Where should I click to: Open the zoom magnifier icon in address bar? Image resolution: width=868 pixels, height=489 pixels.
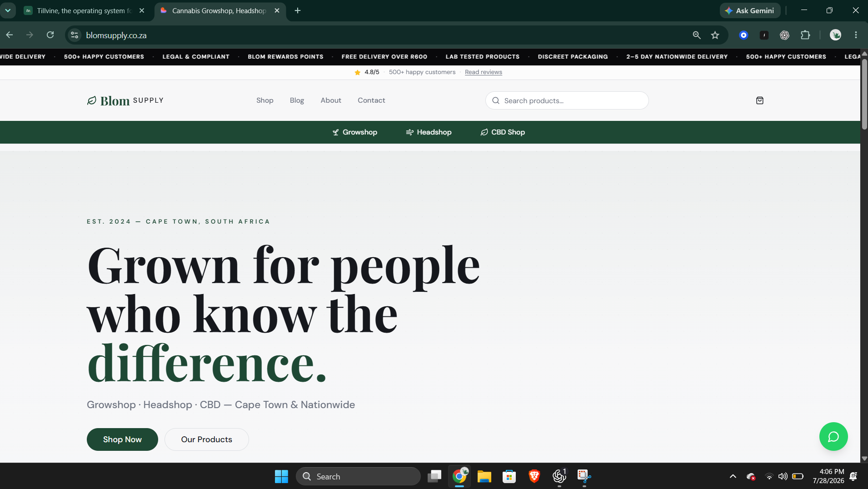[x=696, y=35]
